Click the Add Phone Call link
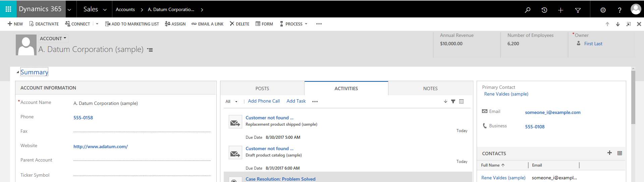644x182 pixels. [264, 101]
